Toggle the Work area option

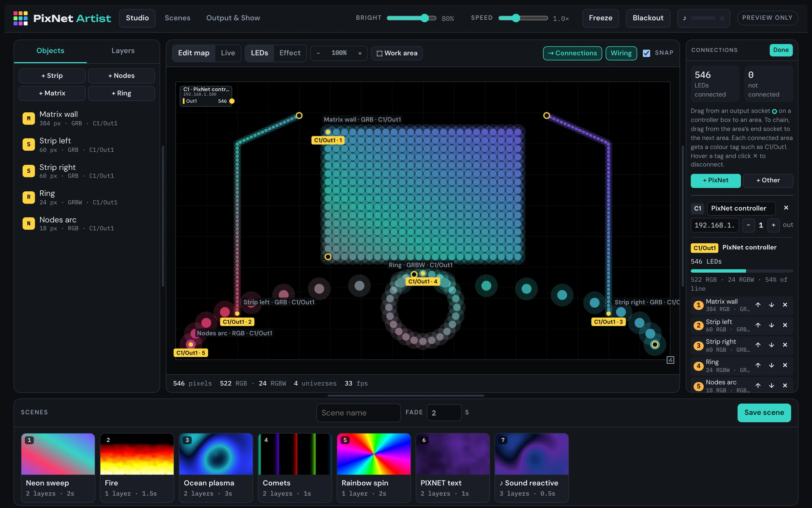tap(397, 53)
